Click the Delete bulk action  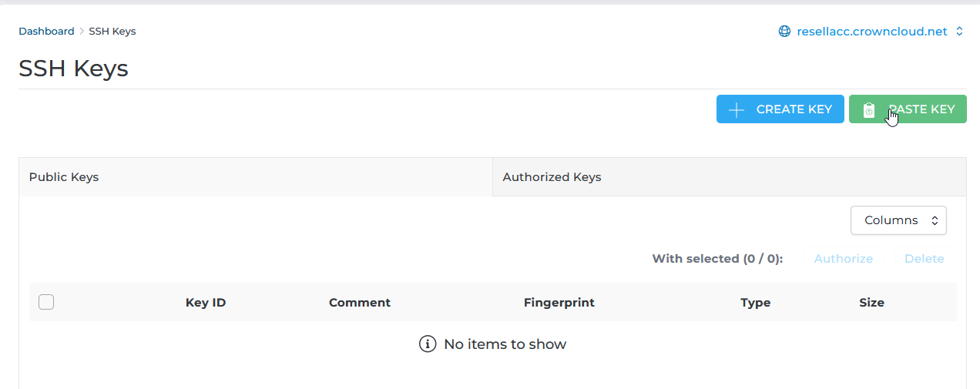coord(924,259)
